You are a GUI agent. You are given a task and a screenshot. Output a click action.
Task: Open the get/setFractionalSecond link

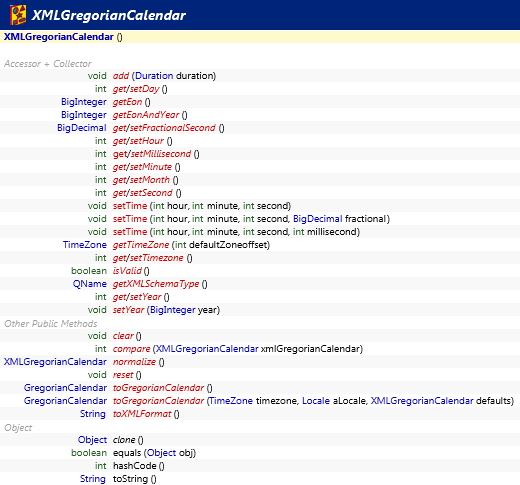[164, 128]
